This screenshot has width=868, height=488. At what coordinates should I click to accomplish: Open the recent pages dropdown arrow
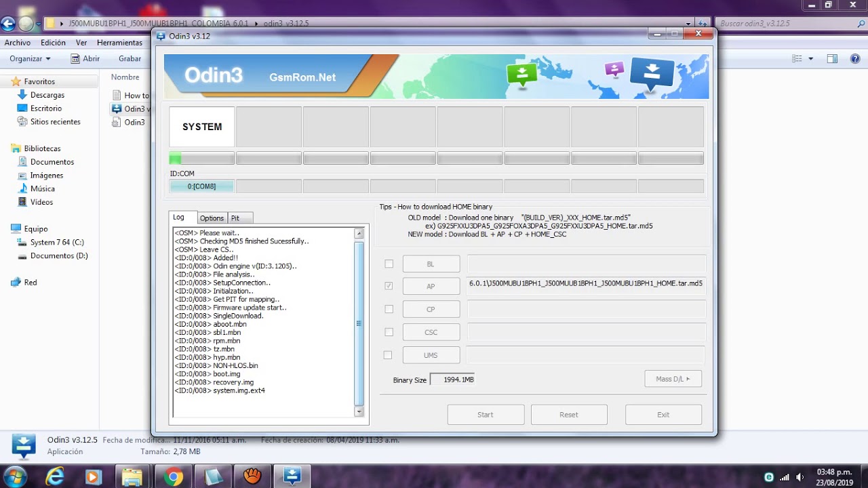pyautogui.click(x=39, y=24)
